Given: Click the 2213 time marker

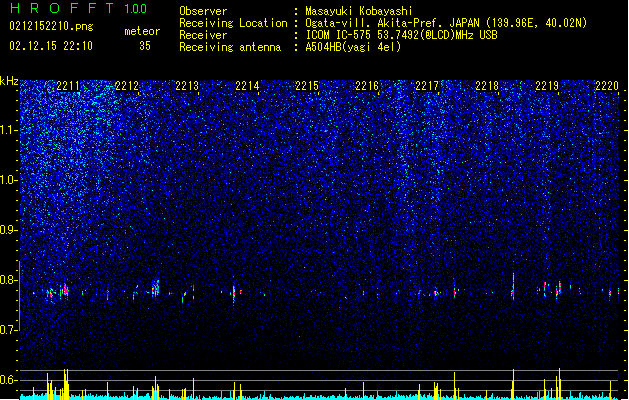Looking at the screenshot, I should [x=187, y=86].
